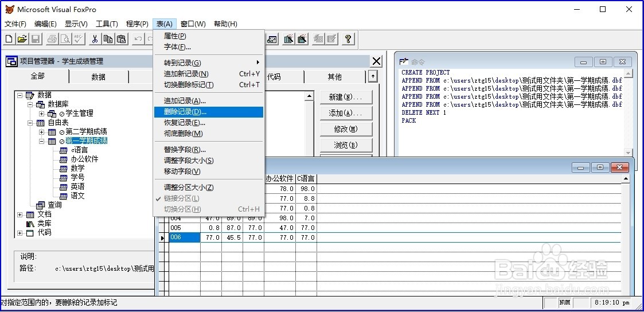Viewport: 644px width, 312px height.
Task: Click the browse table scroll-up arrow
Action: 626,178
